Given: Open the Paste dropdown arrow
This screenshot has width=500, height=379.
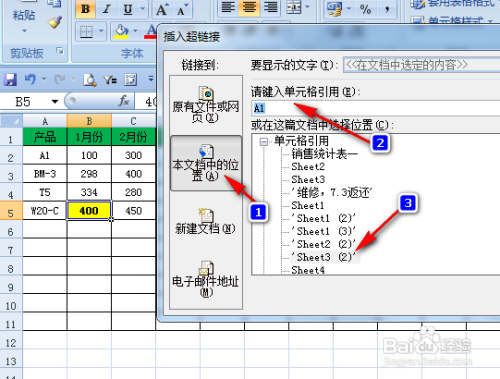Looking at the screenshot, I should point(24,31).
